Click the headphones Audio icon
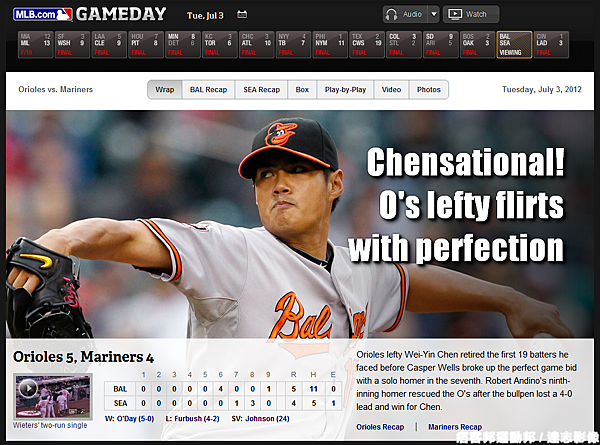Viewport: 600px width, 445px height. [391, 15]
